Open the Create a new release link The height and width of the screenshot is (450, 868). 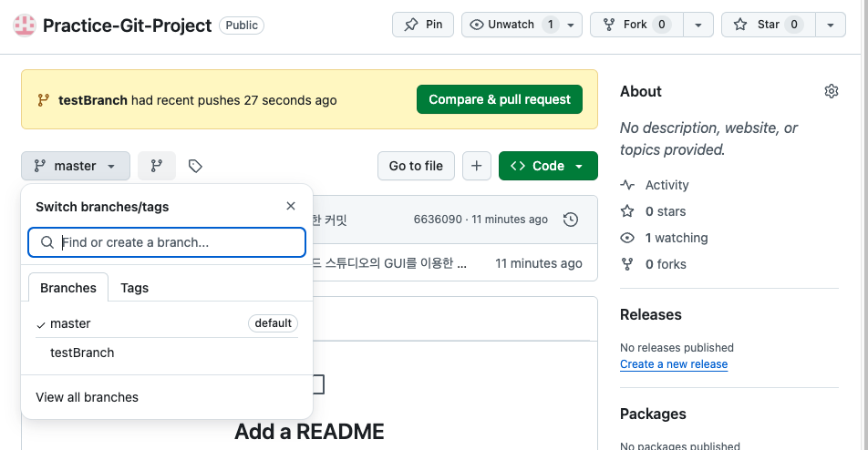674,364
